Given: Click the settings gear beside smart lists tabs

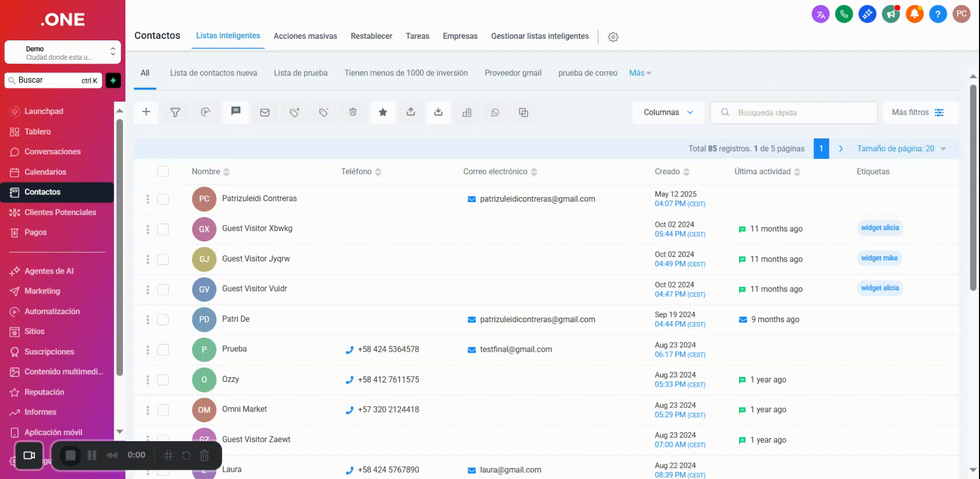Looking at the screenshot, I should point(613,37).
